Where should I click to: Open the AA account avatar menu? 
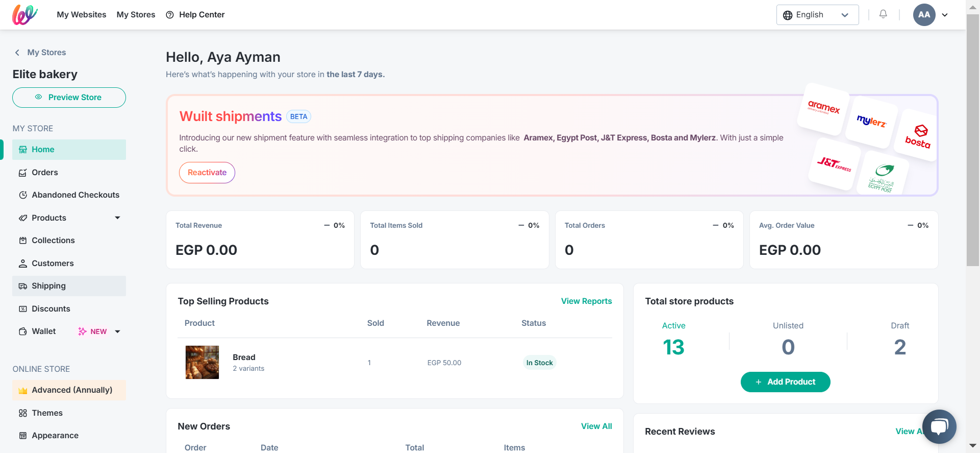(924, 15)
